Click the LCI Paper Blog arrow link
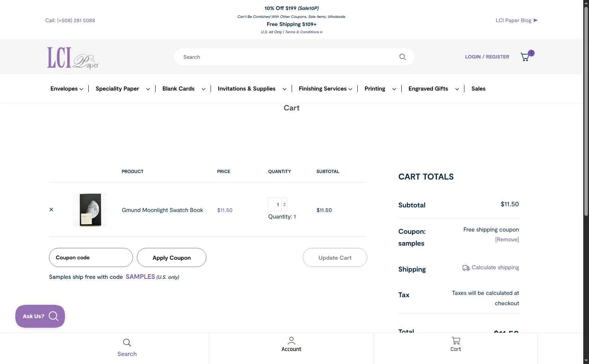Screen dimensions: 589x364 point(516,20)
